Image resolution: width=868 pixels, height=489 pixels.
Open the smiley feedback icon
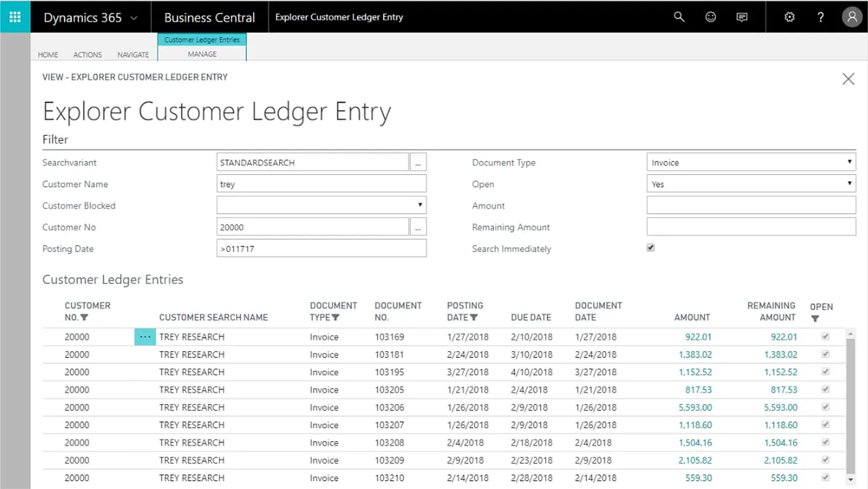[710, 17]
